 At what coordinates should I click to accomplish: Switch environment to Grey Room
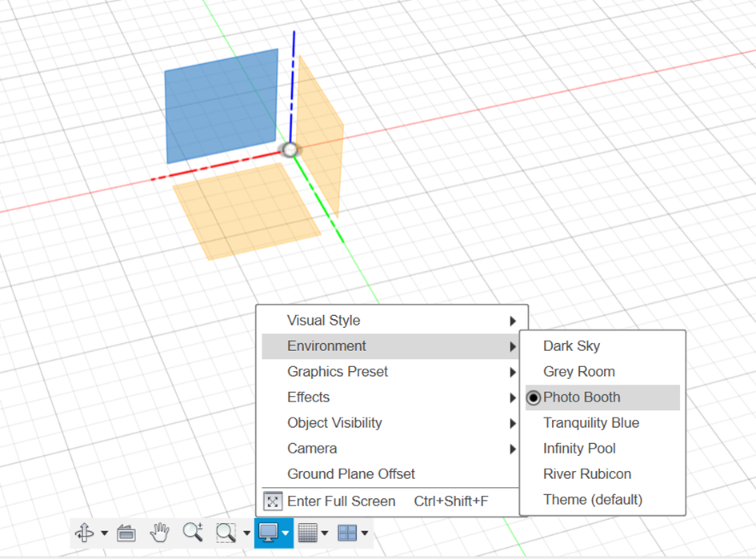coord(578,372)
